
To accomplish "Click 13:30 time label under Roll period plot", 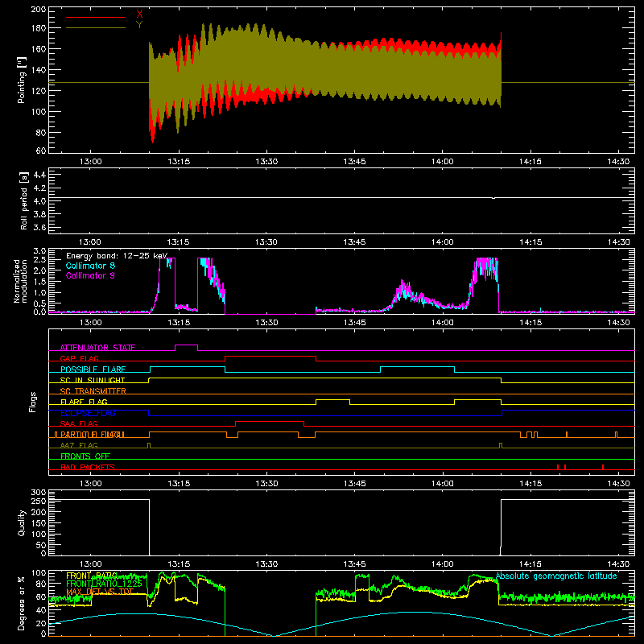I will [266, 242].
